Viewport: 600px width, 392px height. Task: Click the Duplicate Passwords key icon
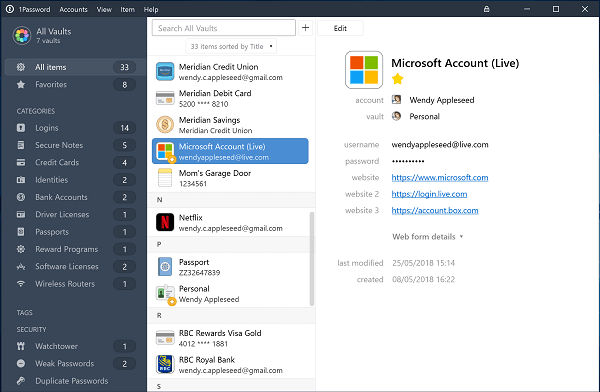[21, 381]
